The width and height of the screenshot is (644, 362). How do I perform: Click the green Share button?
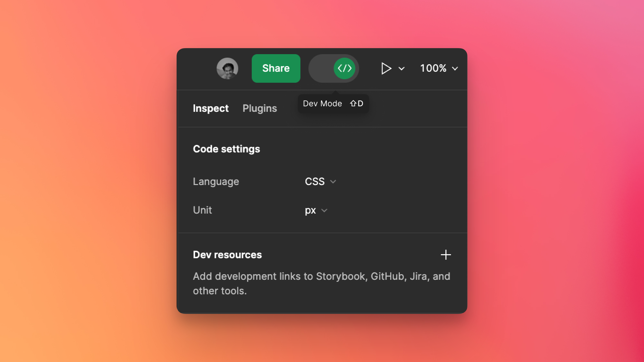coord(276,68)
